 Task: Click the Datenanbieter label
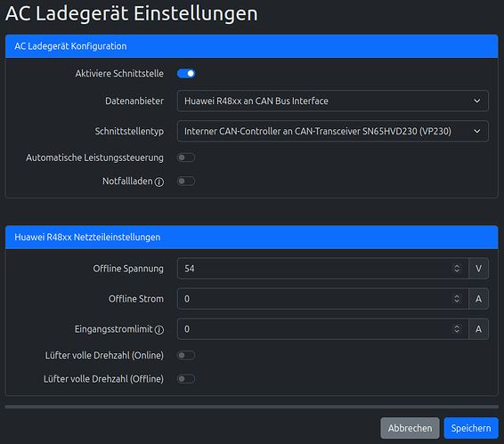click(x=134, y=101)
